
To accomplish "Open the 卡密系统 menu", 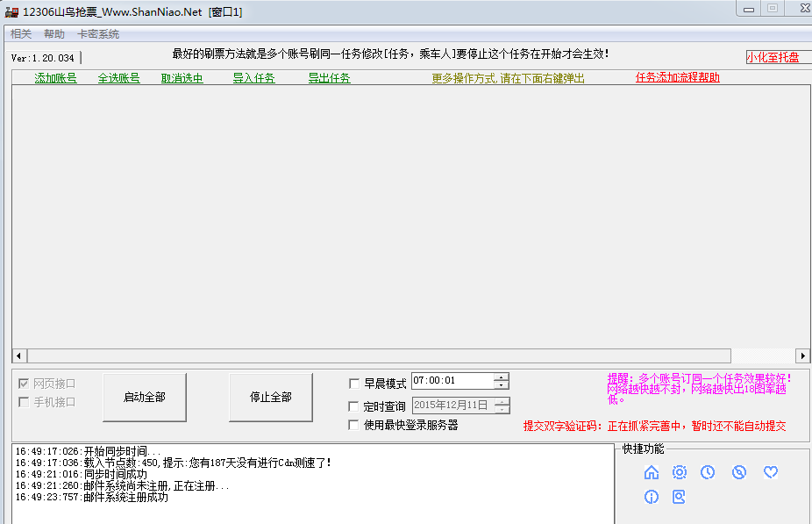I will pyautogui.click(x=98, y=34).
